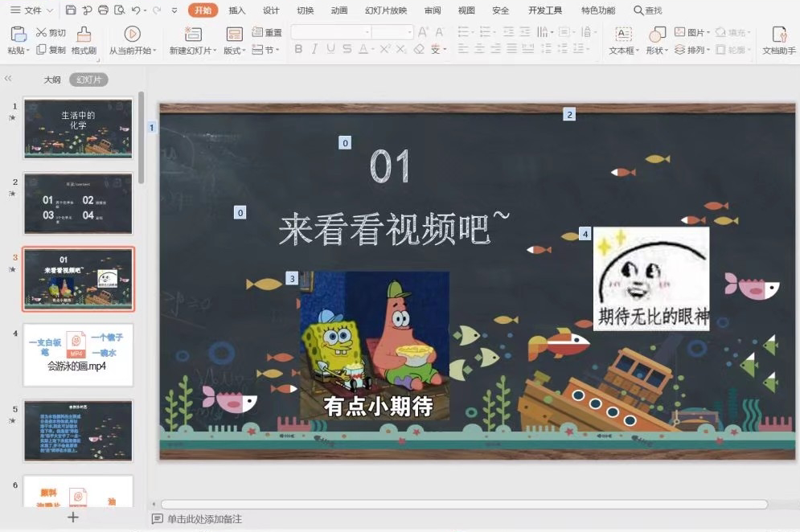Click the Print icon in quick access toolbar
The width and height of the screenshot is (800, 532).
point(103,10)
